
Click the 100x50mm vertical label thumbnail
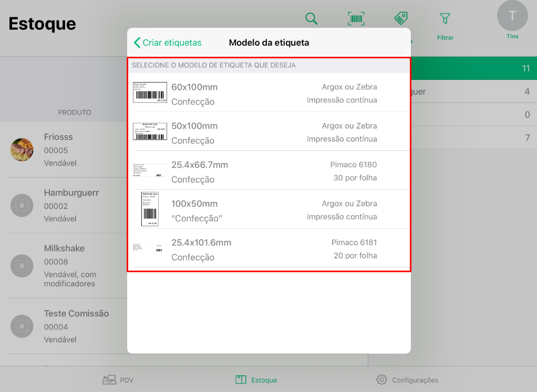click(x=150, y=209)
